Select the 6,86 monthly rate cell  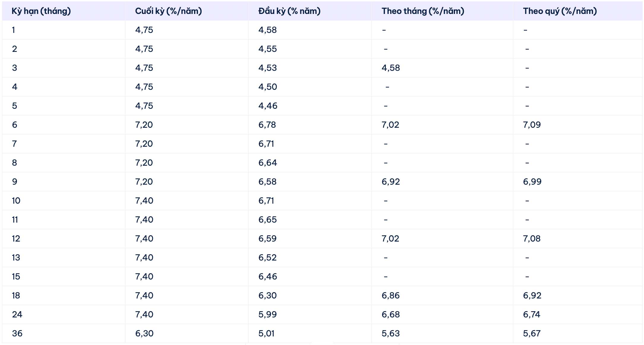391,296
